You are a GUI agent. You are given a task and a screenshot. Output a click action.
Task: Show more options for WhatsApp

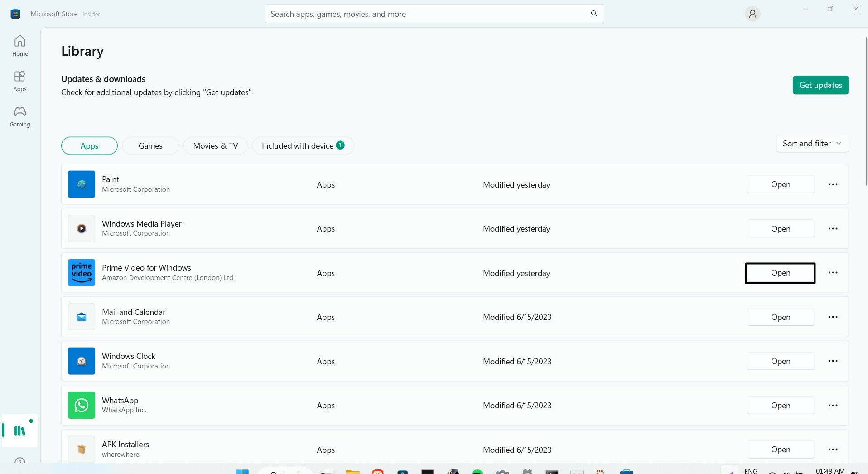point(833,406)
